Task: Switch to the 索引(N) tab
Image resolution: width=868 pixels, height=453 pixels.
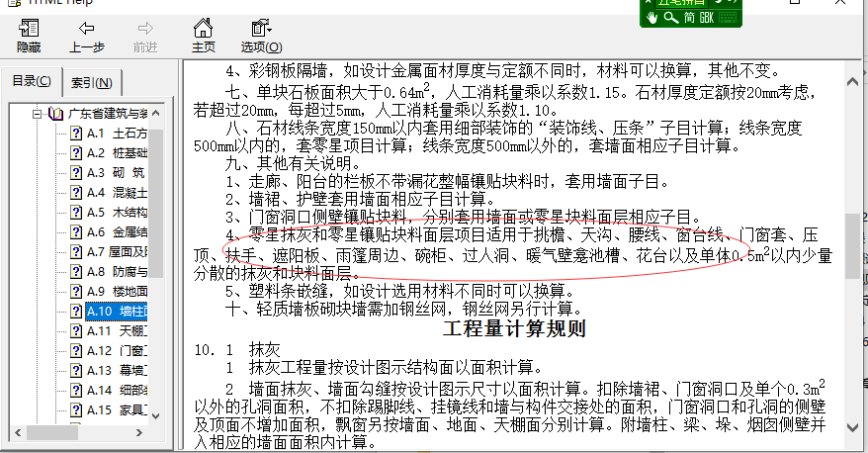Action: coord(92,83)
